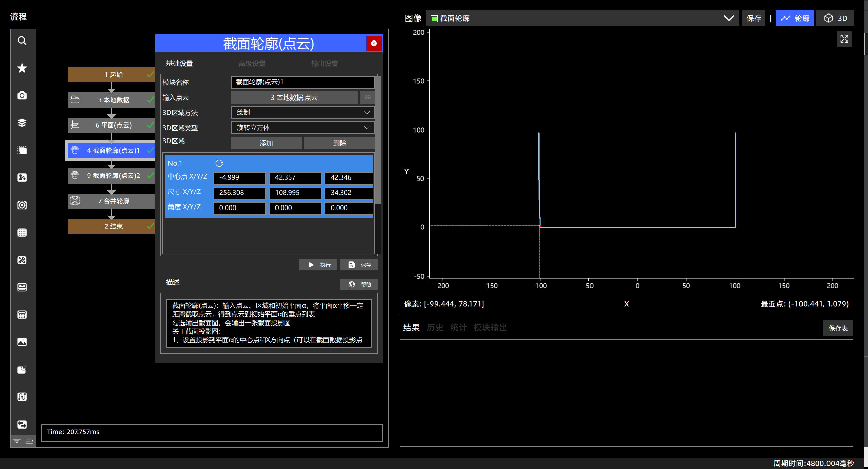The image size is (868, 469).
Task: Click the looping arrows sidebar icon at bottom
Action: (22, 424)
